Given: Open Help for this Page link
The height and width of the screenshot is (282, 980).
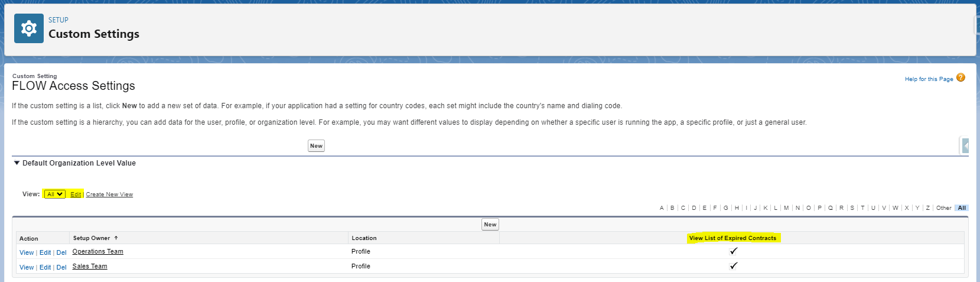Looking at the screenshot, I should [x=929, y=79].
